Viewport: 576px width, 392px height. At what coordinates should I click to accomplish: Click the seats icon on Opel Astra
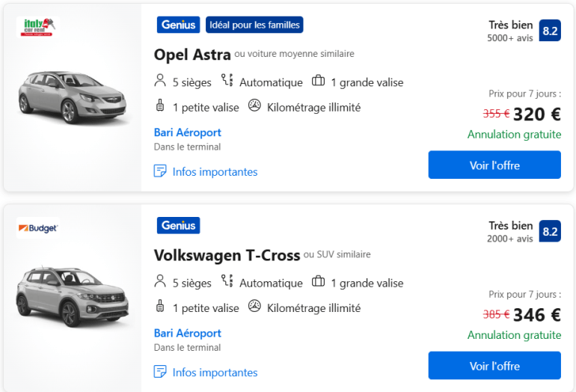pos(159,82)
